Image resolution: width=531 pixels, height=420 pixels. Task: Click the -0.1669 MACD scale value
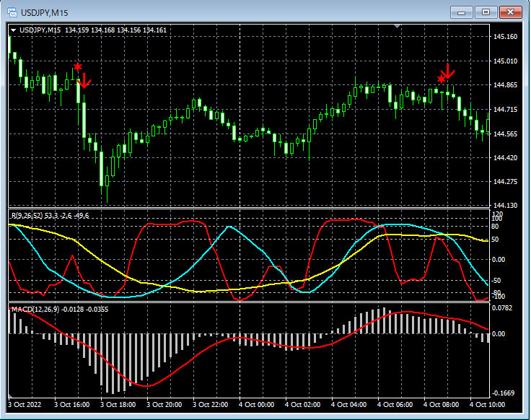coord(504,393)
